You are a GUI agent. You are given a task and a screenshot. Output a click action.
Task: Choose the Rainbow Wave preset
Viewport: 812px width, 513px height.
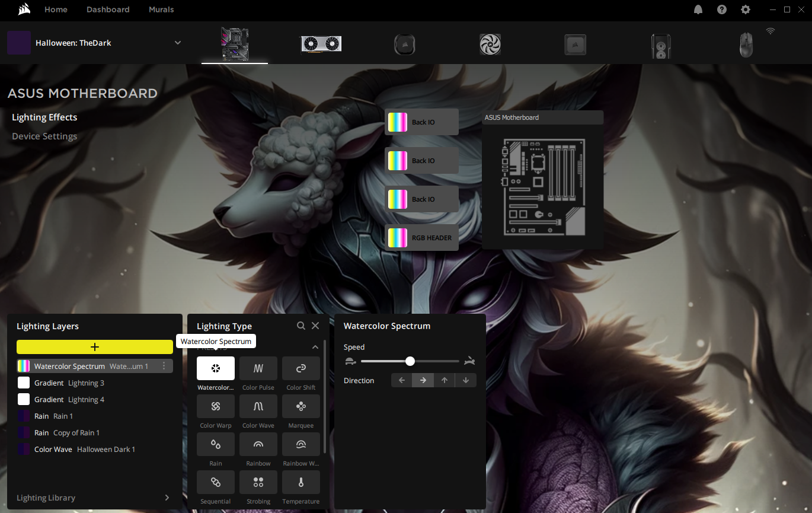click(301, 444)
